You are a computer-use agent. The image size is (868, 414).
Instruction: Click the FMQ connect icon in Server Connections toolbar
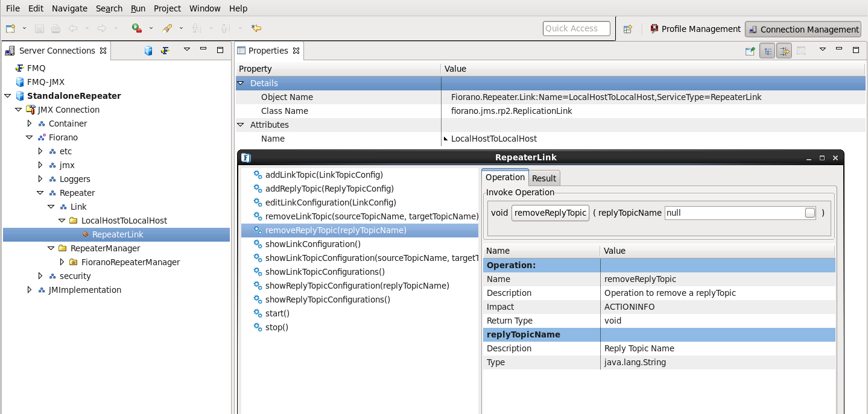[x=165, y=51]
